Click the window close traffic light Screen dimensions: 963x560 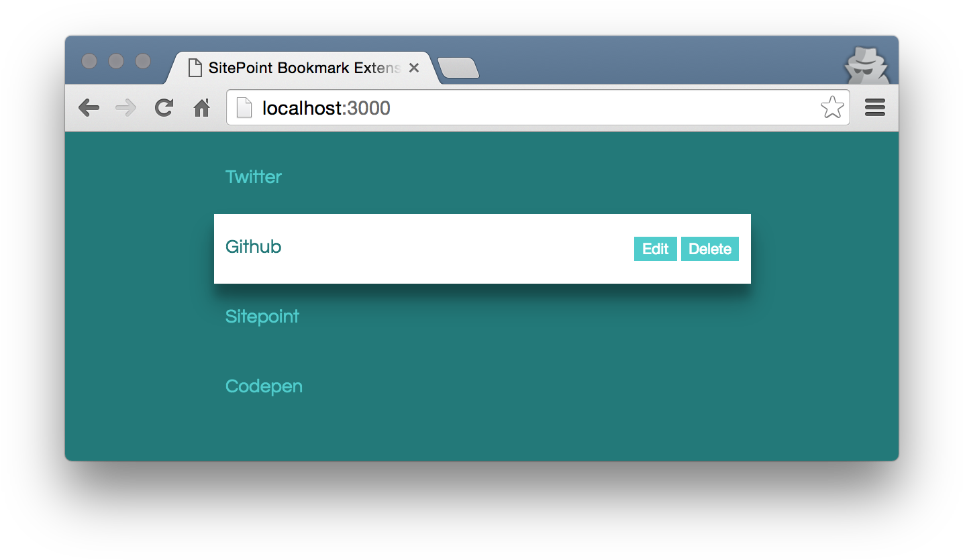(89, 61)
